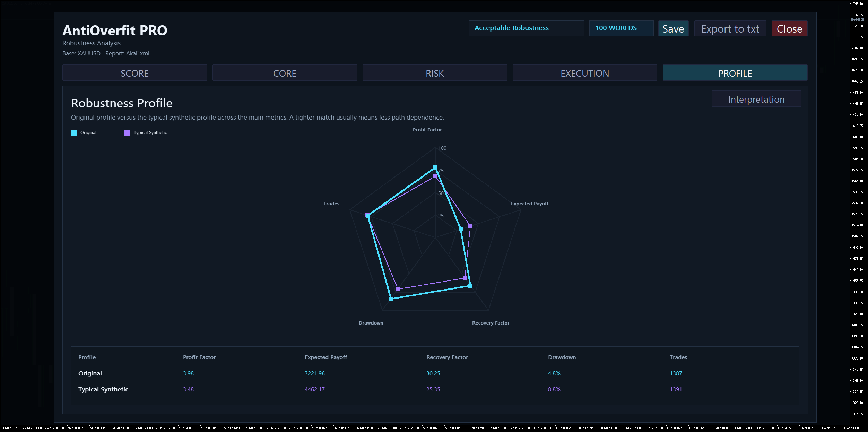Viewport: 868px width, 432px height.
Task: Click the active PROFILE tab
Action: click(x=735, y=73)
